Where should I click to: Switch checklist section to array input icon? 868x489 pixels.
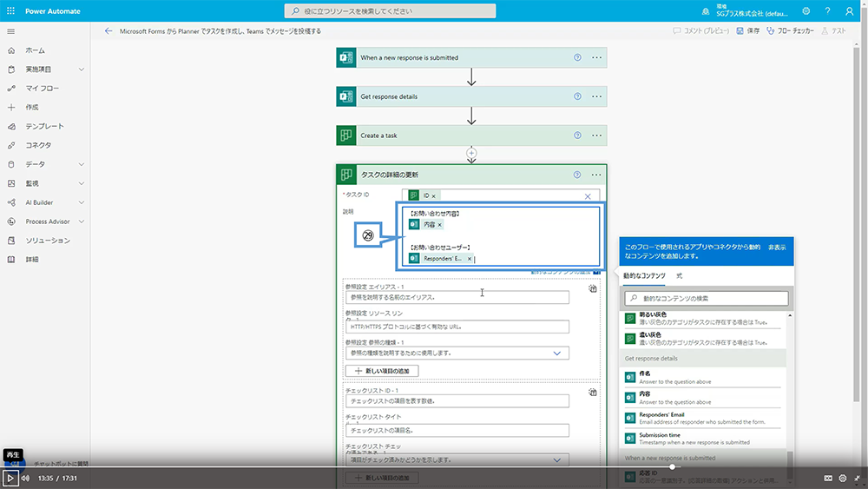coord(592,392)
